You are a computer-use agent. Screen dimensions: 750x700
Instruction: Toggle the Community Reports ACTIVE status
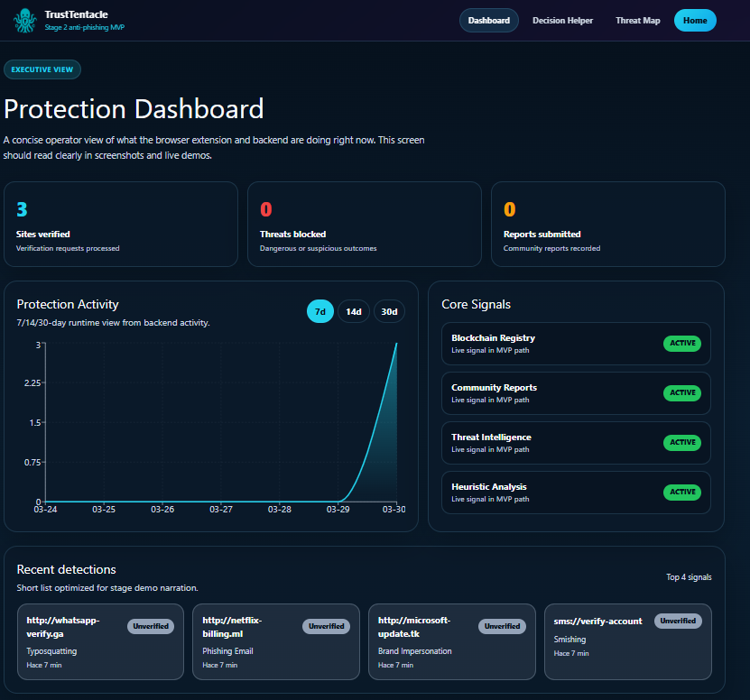[x=682, y=392]
